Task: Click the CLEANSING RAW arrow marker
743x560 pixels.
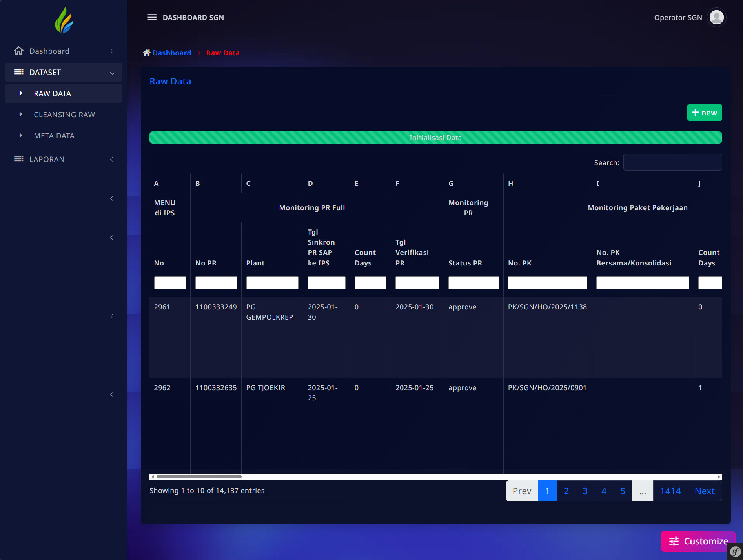Action: tap(21, 114)
